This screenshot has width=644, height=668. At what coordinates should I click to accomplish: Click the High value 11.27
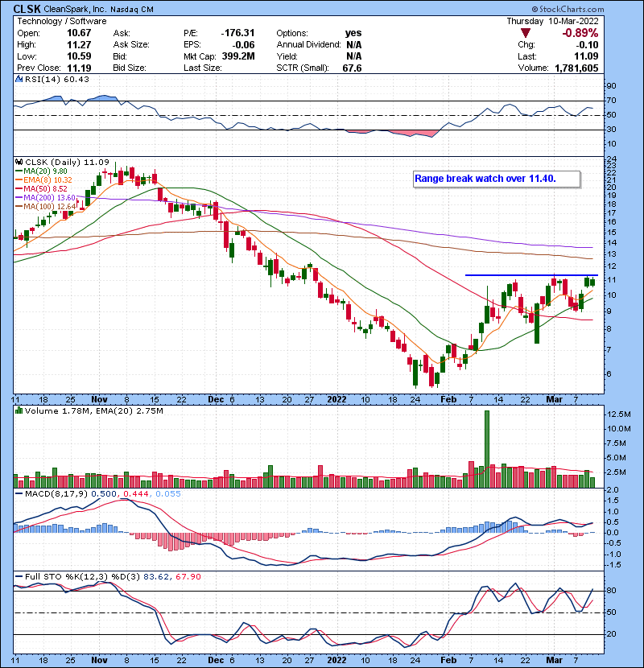pyautogui.click(x=79, y=45)
